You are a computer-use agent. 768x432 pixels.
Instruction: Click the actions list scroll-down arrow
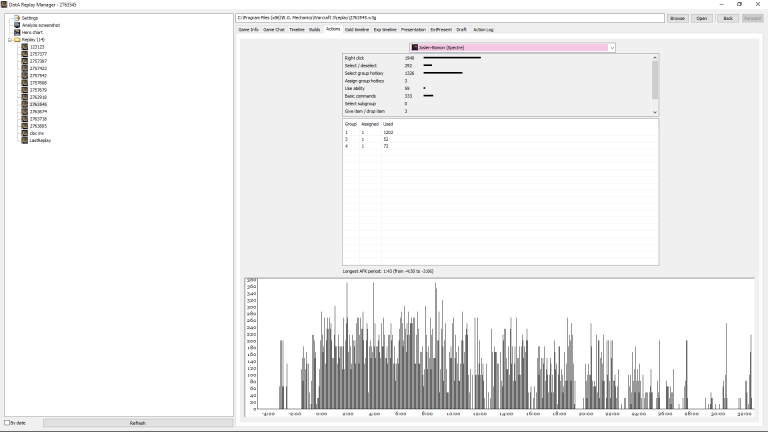[x=655, y=112]
